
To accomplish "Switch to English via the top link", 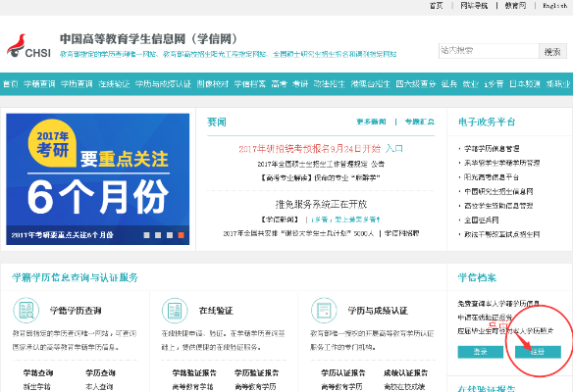I will (554, 6).
